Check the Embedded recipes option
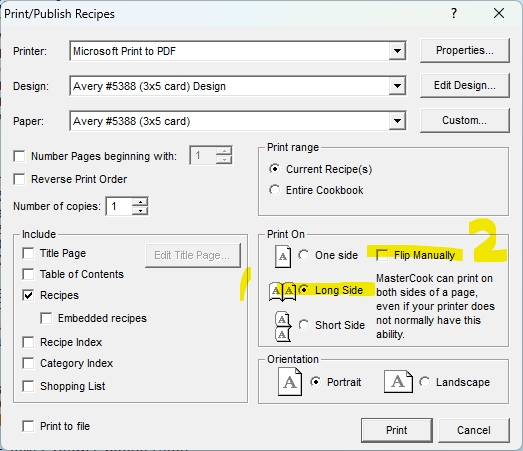Screen dimensions: 523x451 coord(46,318)
